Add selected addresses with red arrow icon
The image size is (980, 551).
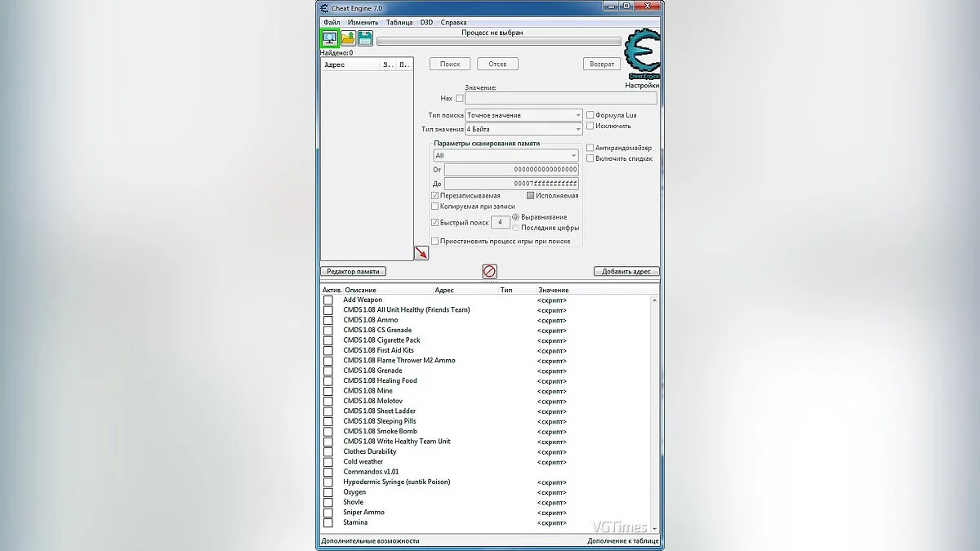(421, 253)
